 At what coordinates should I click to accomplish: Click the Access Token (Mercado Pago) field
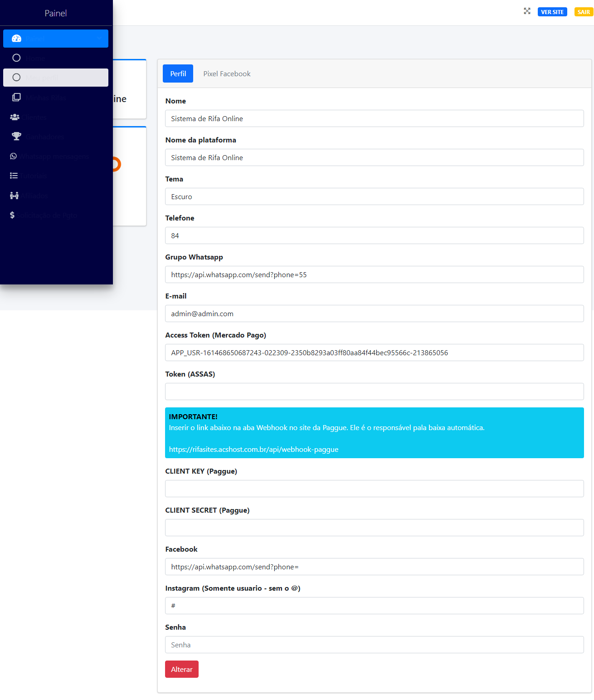pos(374,352)
